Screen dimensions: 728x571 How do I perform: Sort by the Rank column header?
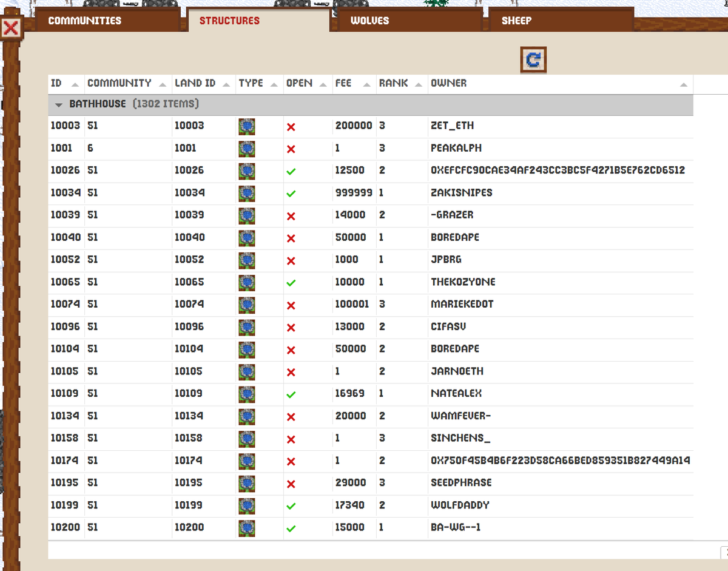coord(400,83)
